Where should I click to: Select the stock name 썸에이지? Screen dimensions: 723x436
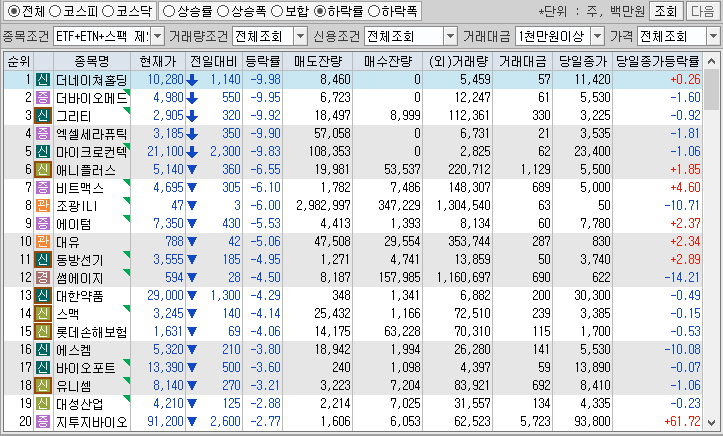pyautogui.click(x=79, y=278)
